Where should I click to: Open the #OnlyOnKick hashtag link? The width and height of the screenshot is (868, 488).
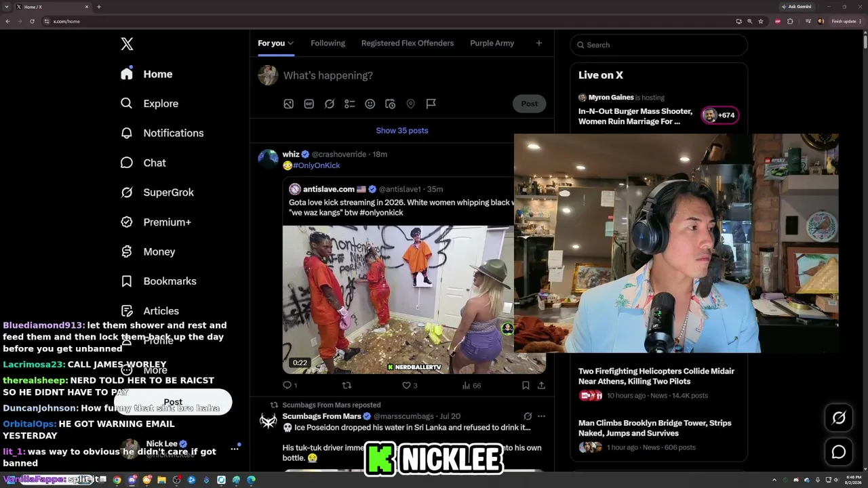point(317,165)
